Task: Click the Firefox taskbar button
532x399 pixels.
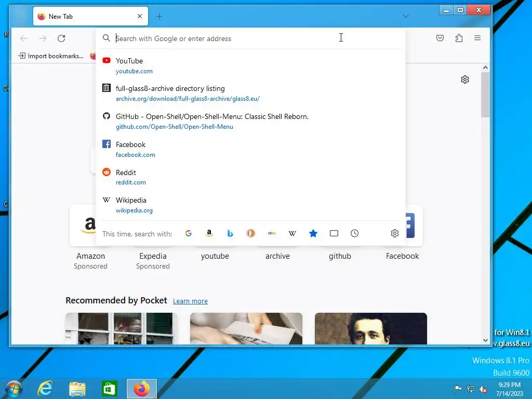Action: (142, 389)
